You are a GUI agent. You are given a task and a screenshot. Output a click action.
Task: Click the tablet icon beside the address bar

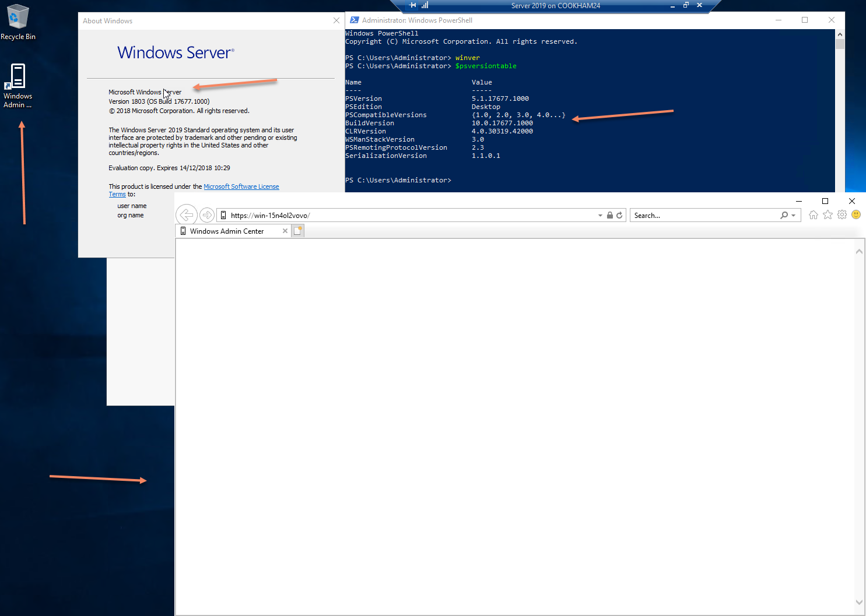pyautogui.click(x=223, y=214)
